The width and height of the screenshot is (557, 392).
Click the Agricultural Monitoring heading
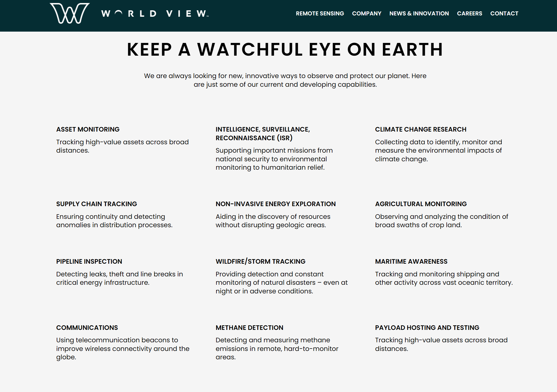421,204
